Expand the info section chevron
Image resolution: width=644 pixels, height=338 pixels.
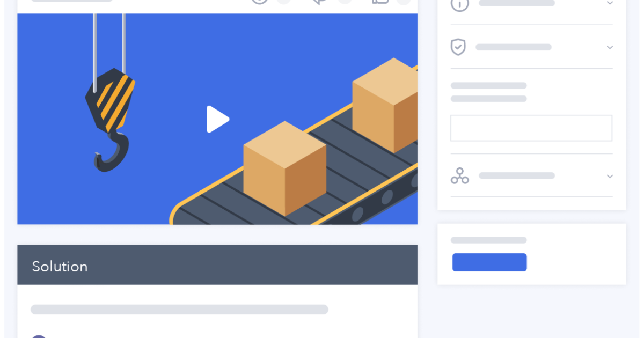[x=610, y=3]
